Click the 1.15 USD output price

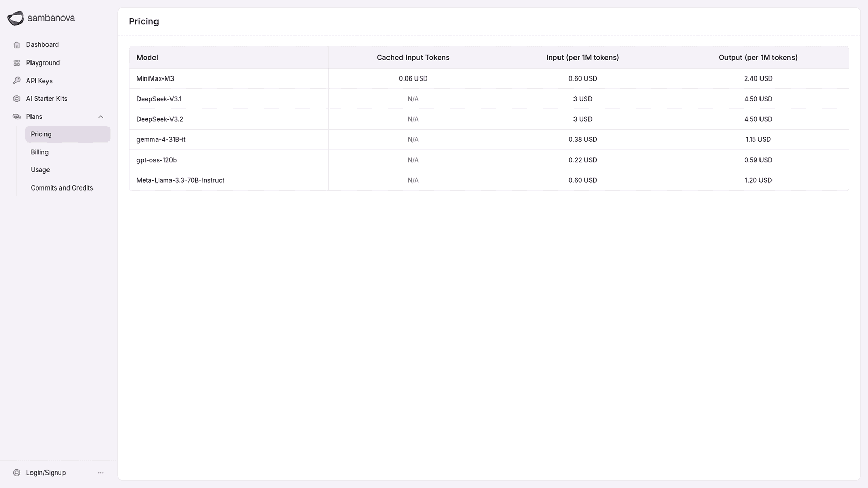point(758,140)
